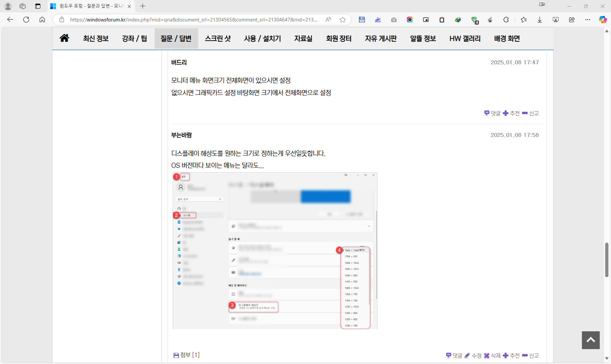Open the 강좌 / 팁 menu

tap(135, 39)
